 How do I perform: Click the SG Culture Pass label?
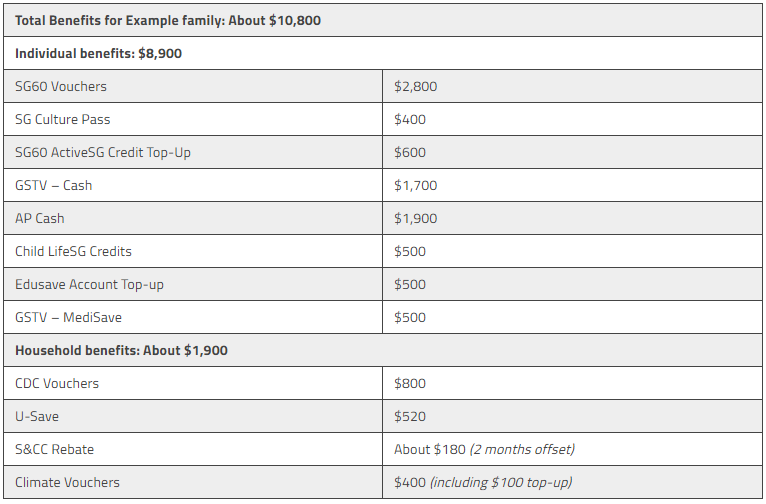[62, 119]
